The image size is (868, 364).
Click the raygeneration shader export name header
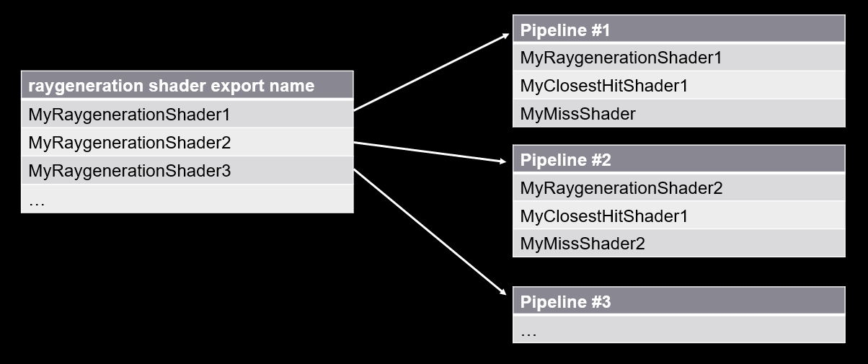pos(187,86)
